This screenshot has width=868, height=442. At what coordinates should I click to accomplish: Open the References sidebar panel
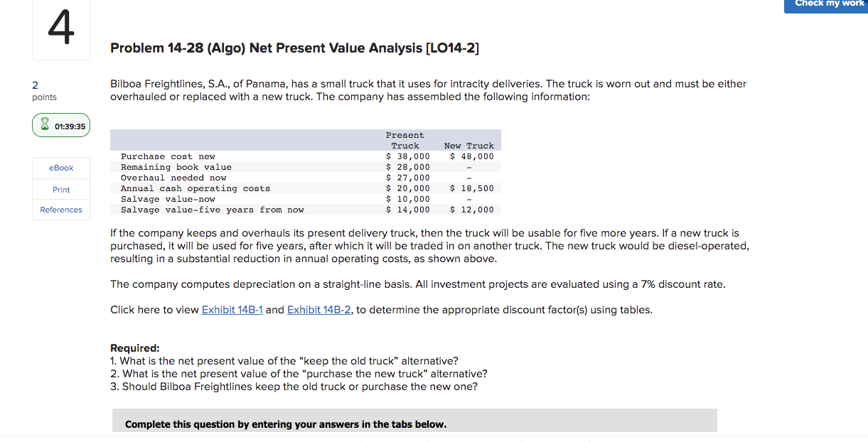tap(60, 210)
